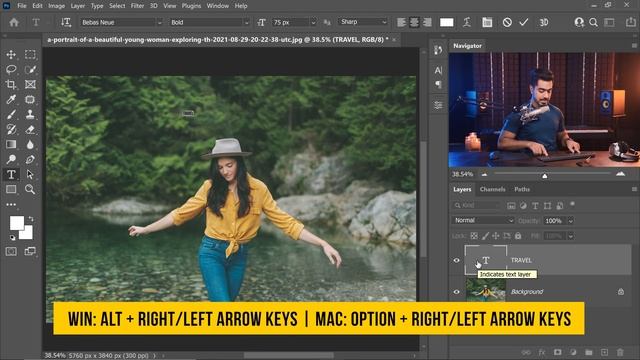The height and width of the screenshot is (360, 640).
Task: Create warped text
Action: [467, 22]
